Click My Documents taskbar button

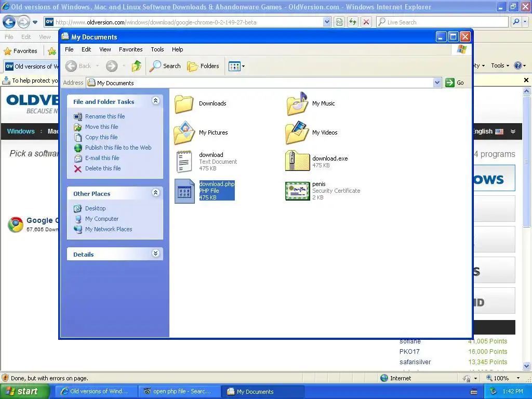click(263, 392)
